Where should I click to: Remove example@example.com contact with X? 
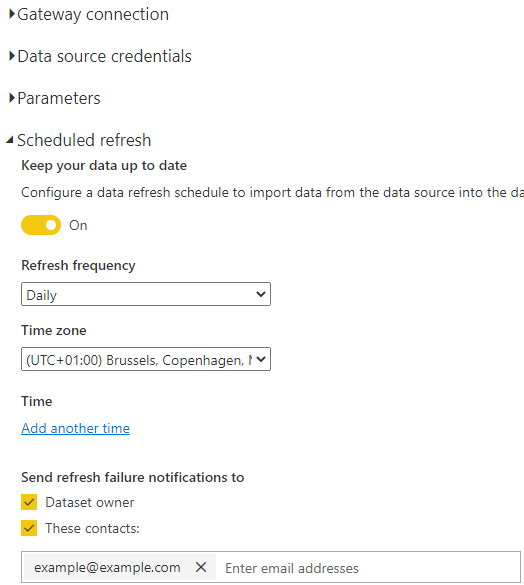coord(201,567)
